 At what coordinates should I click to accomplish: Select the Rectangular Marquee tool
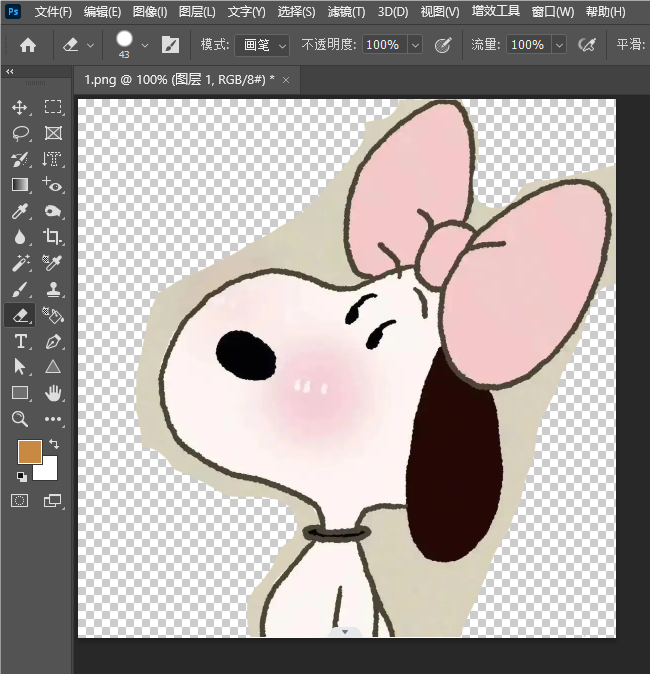click(x=53, y=107)
